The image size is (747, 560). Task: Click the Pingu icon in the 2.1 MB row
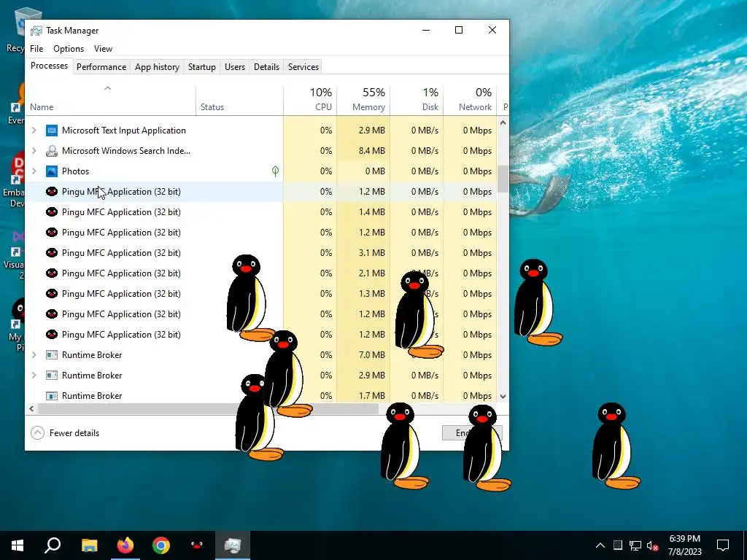tap(52, 273)
